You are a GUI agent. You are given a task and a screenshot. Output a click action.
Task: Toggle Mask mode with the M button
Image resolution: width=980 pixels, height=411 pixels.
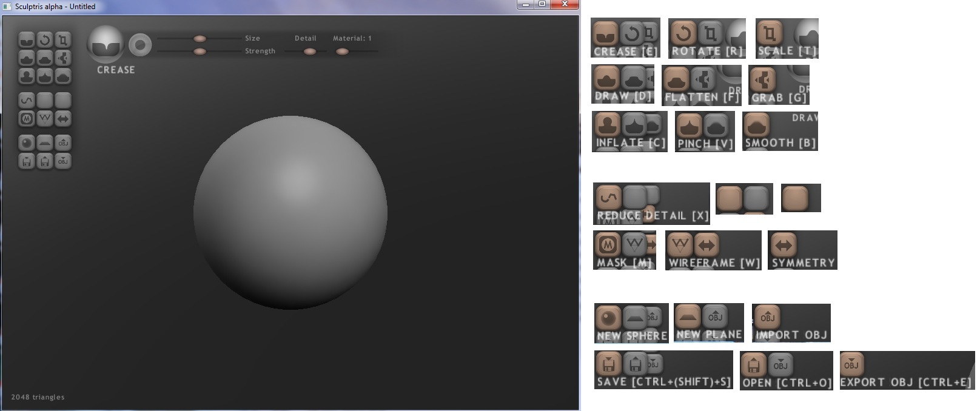pyautogui.click(x=27, y=119)
